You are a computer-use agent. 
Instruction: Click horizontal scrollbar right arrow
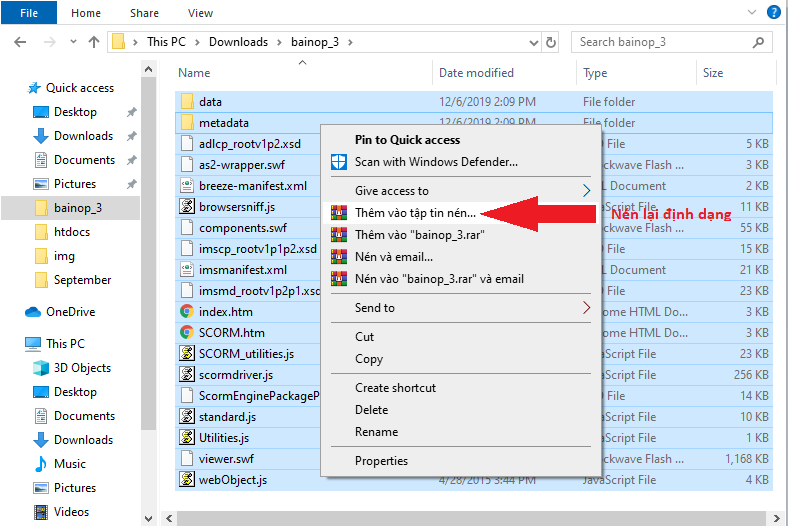pyautogui.click(x=776, y=518)
